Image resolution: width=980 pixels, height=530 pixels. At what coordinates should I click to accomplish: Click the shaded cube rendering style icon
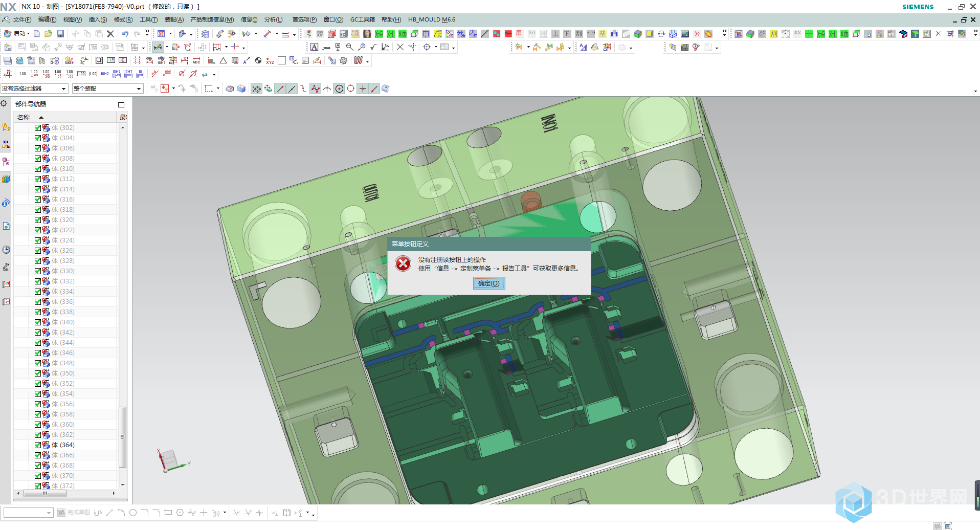click(x=241, y=89)
